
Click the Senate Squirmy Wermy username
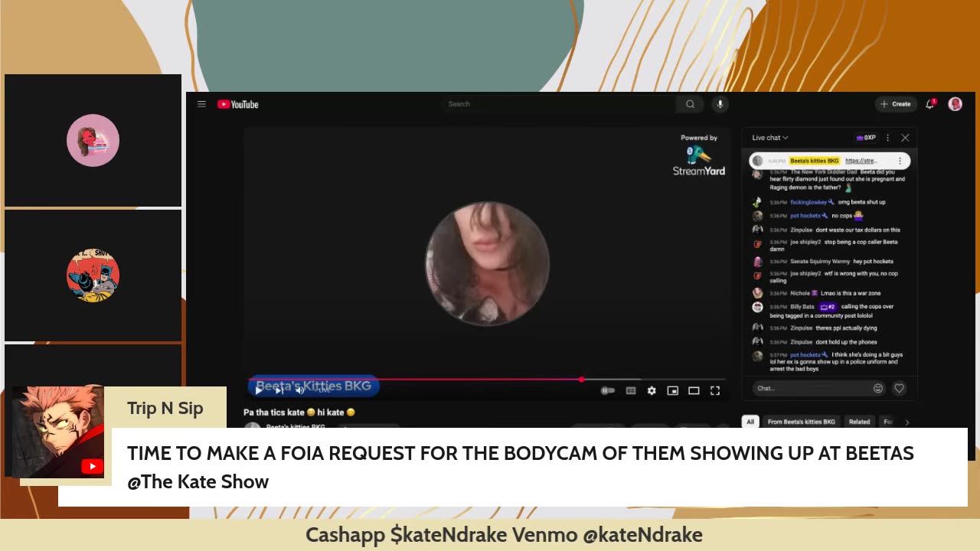tap(820, 262)
